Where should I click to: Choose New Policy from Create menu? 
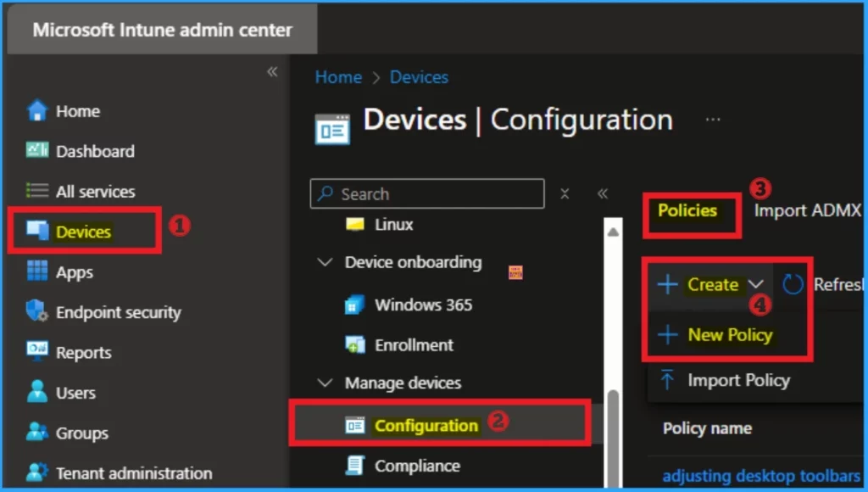(729, 335)
